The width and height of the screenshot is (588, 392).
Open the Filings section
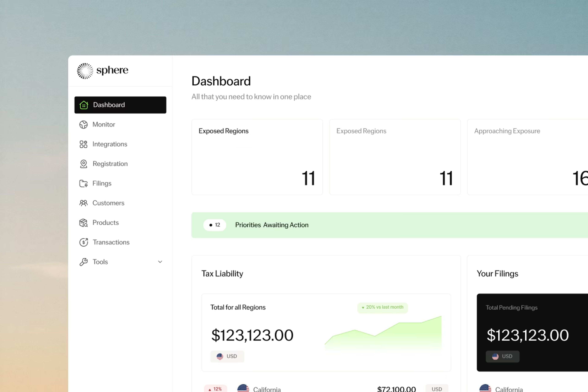click(102, 183)
